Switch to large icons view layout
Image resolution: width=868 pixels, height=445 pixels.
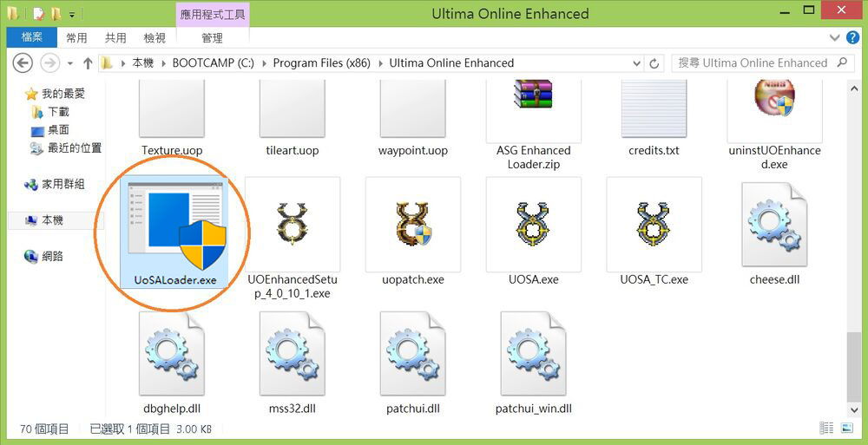pos(847,428)
